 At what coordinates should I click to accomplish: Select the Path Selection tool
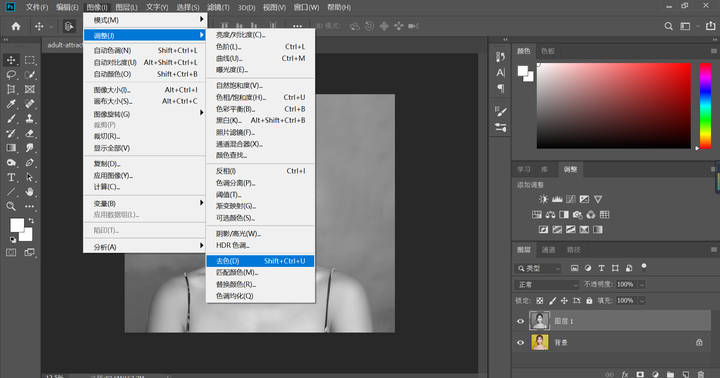[x=30, y=177]
